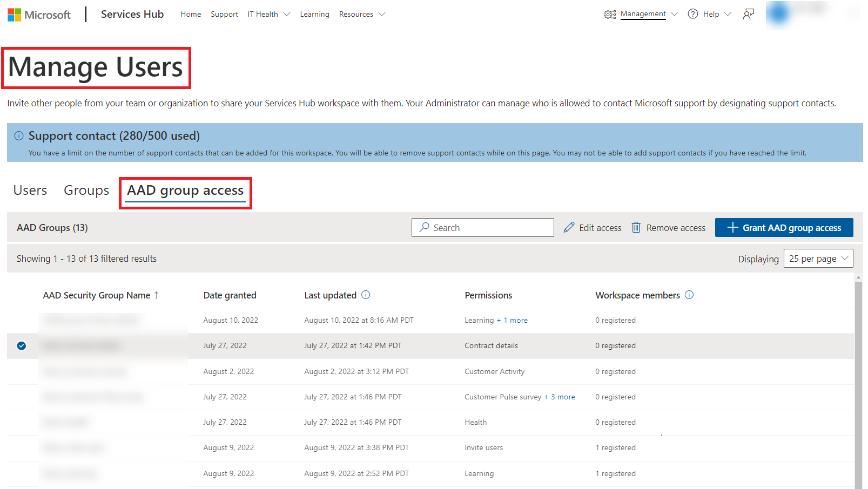Click the Remove access trash icon
868x489 pixels.
636,227
